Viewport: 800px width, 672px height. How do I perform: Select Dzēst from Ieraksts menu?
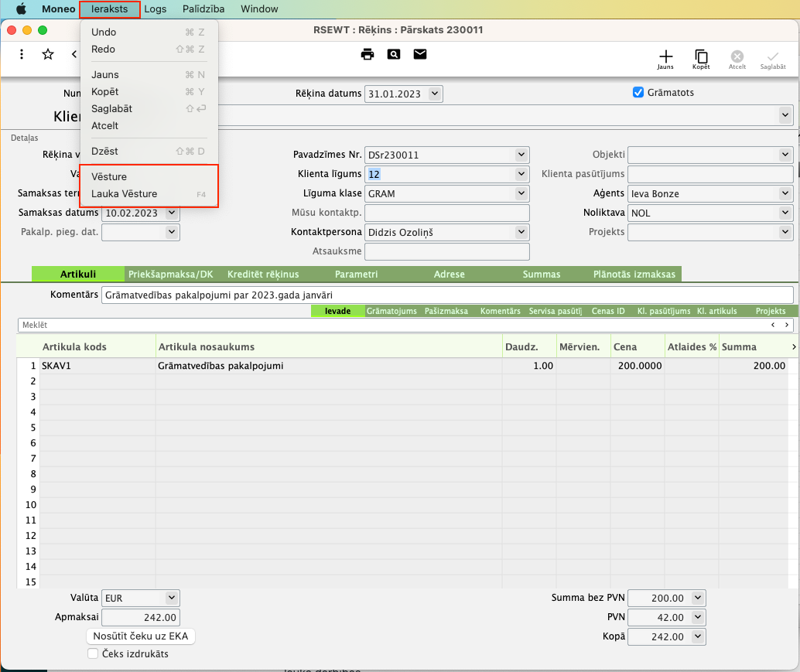click(x=149, y=151)
